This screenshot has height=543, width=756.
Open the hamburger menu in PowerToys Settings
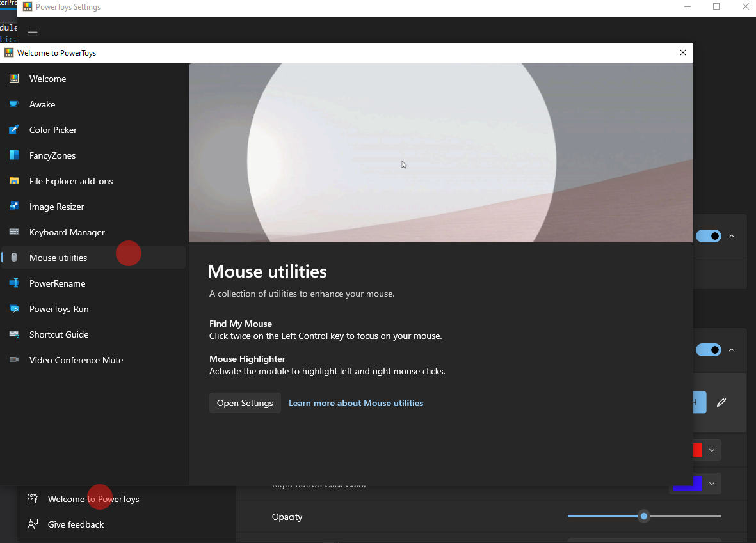pyautogui.click(x=32, y=32)
